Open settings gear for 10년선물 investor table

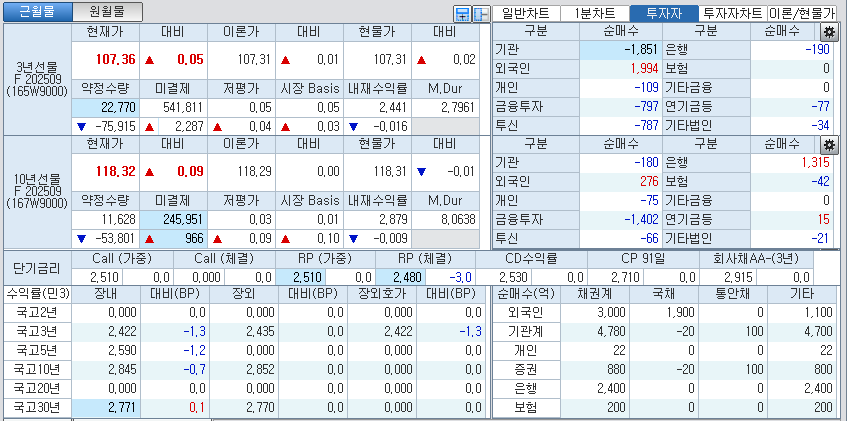pos(829,144)
